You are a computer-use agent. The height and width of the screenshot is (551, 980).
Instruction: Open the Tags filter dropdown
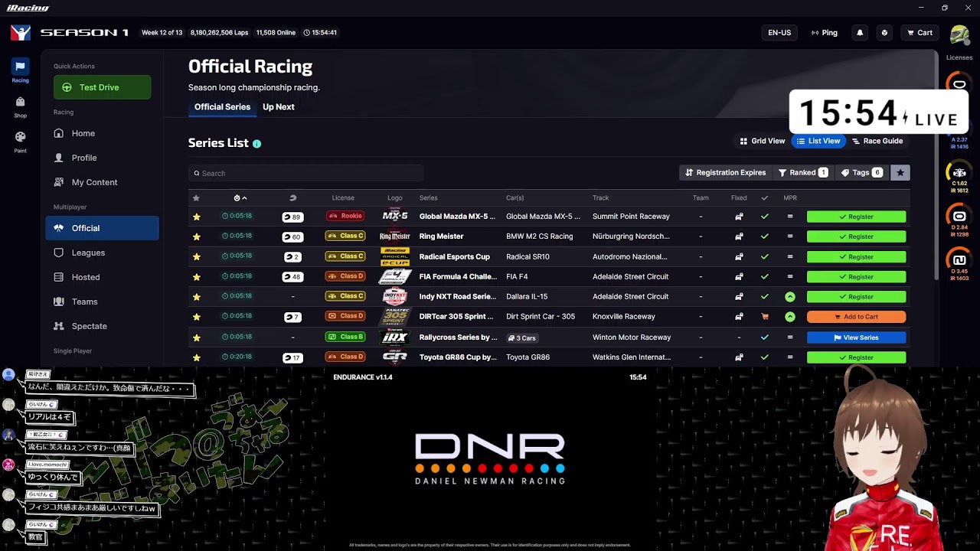861,173
